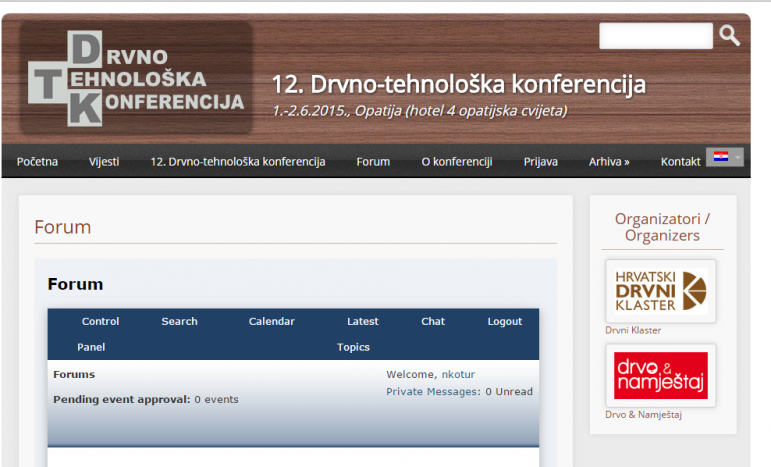Select Forum in the main navigation bar
Image resolution: width=771 pixels, height=467 pixels.
pyautogui.click(x=373, y=162)
